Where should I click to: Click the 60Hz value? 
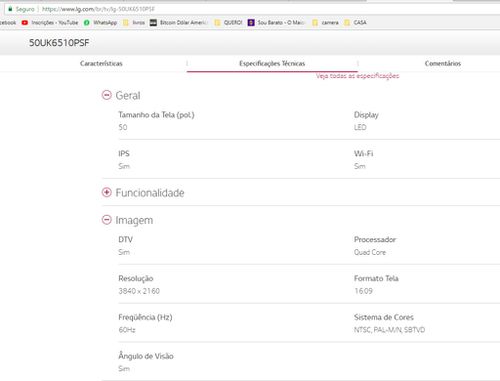127,330
